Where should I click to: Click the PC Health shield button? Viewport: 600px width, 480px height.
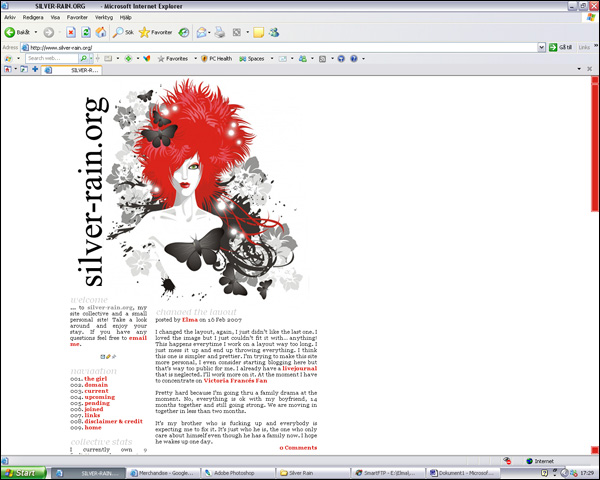pyautogui.click(x=217, y=59)
